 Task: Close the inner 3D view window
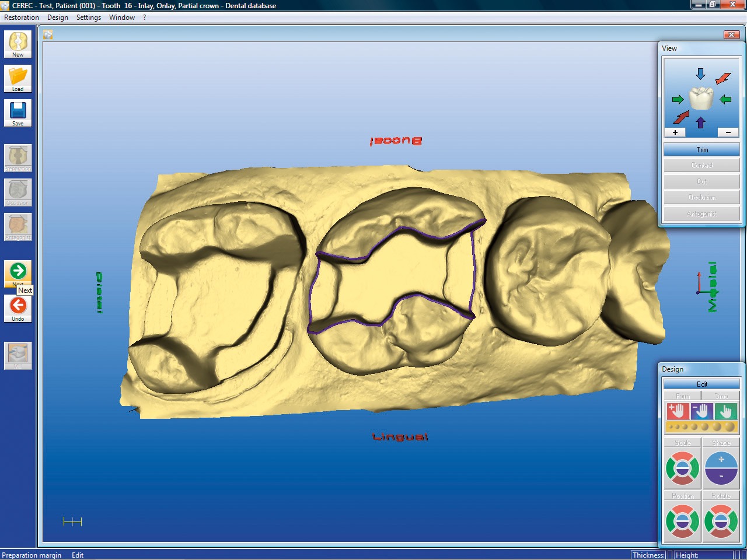(x=731, y=35)
